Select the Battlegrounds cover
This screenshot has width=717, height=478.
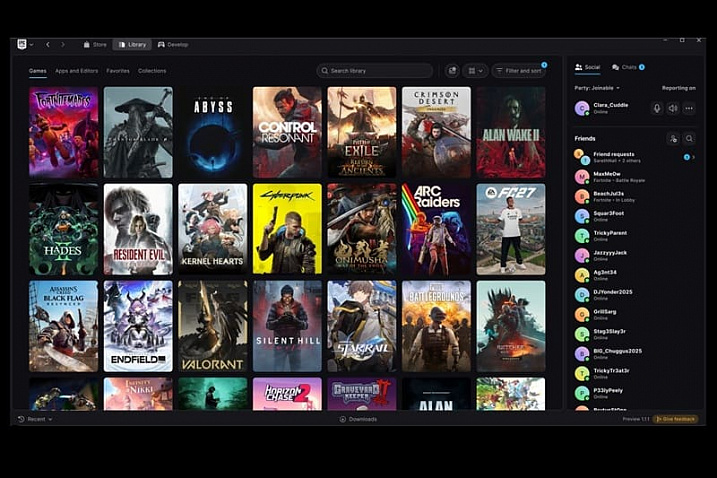(436, 326)
